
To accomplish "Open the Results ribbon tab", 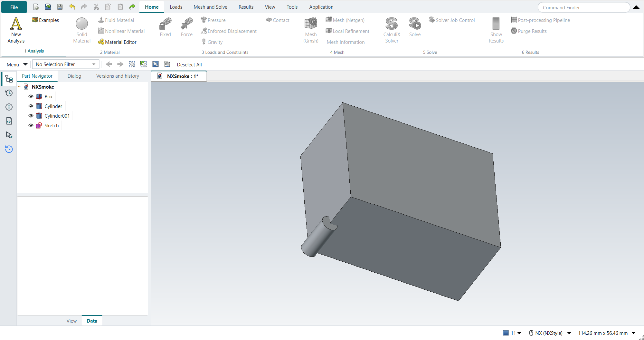I will point(246,7).
